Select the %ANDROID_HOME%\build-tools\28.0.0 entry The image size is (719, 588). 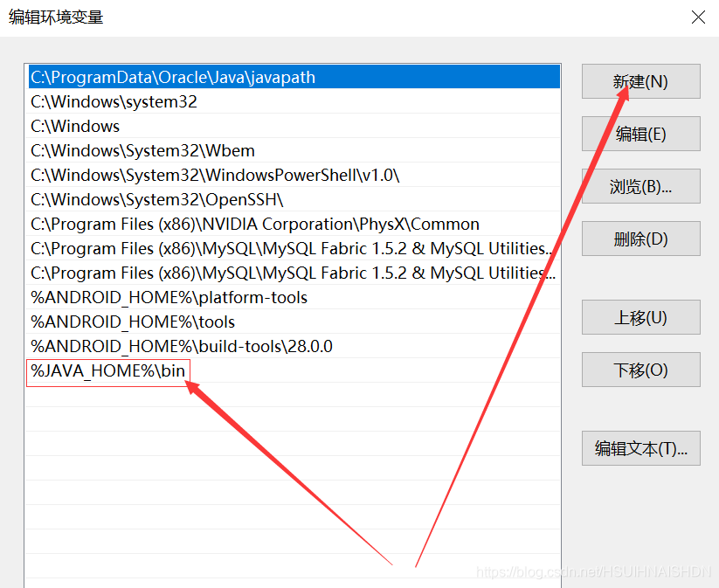[x=293, y=346]
